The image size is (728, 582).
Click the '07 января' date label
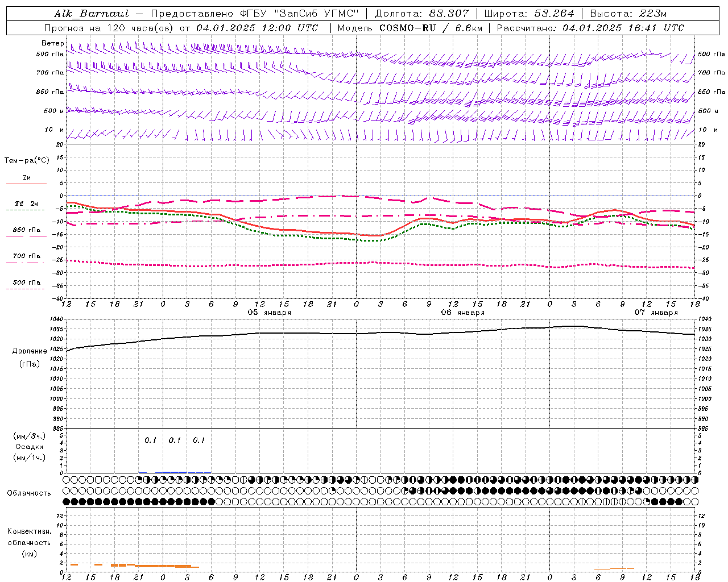[656, 313]
